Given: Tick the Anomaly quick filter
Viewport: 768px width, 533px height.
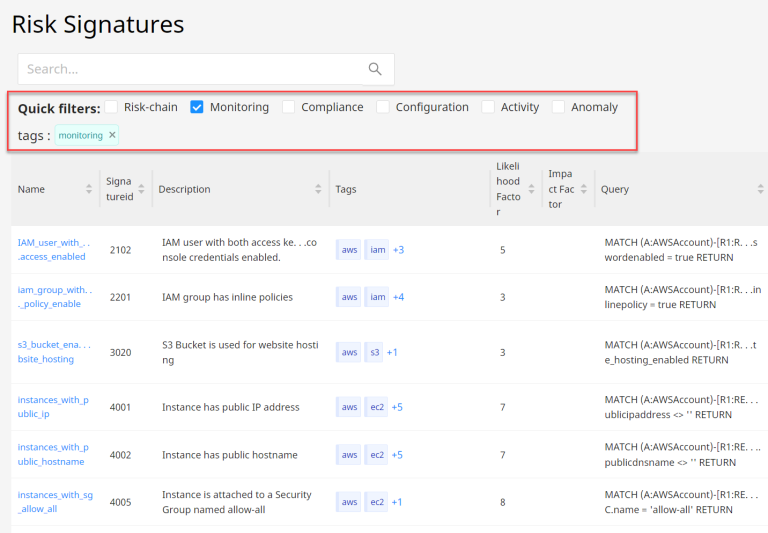Looking at the screenshot, I should click(x=559, y=107).
